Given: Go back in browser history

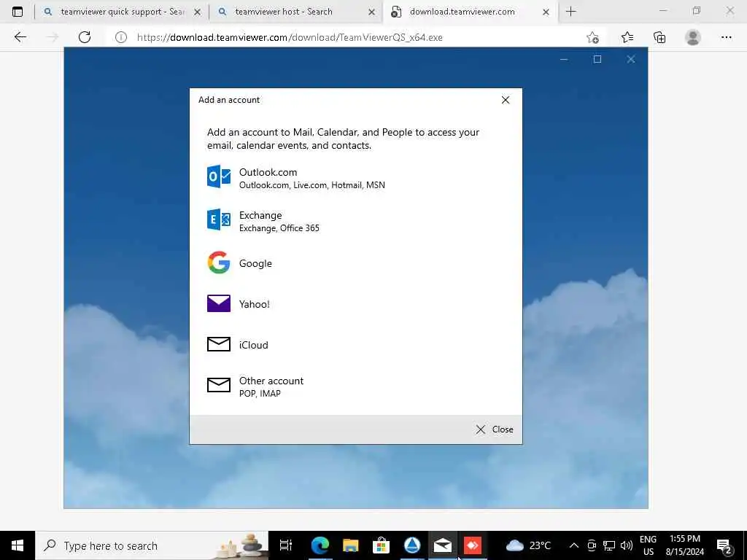Looking at the screenshot, I should [20, 37].
